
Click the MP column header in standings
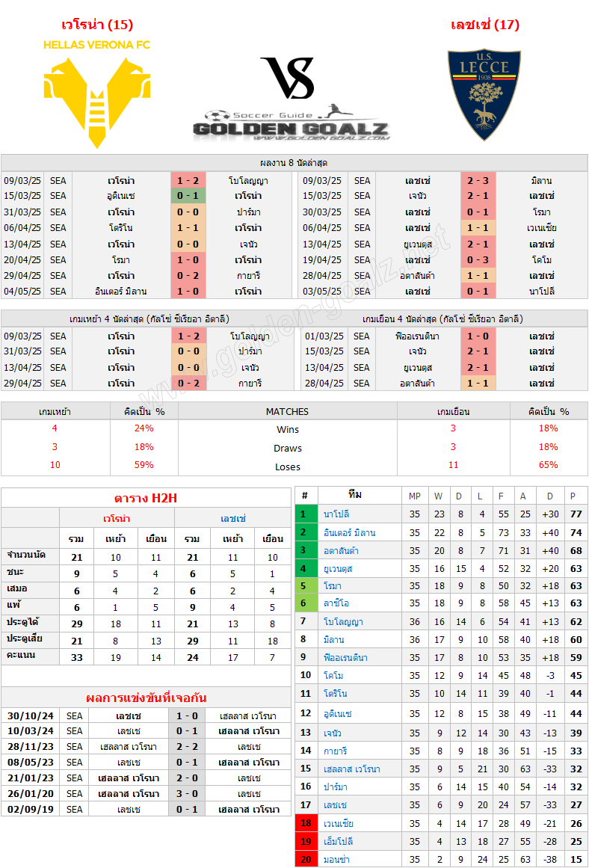[414, 496]
